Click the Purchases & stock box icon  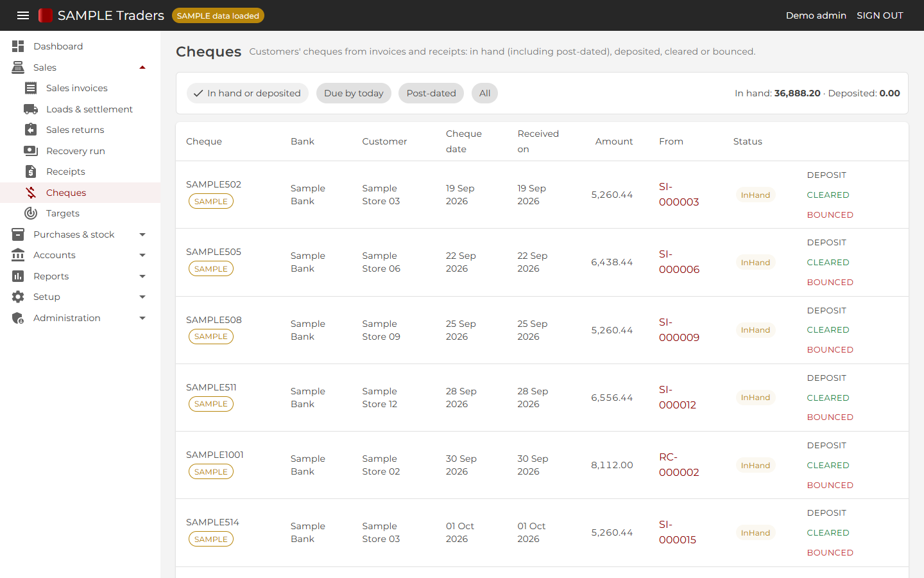(x=18, y=234)
